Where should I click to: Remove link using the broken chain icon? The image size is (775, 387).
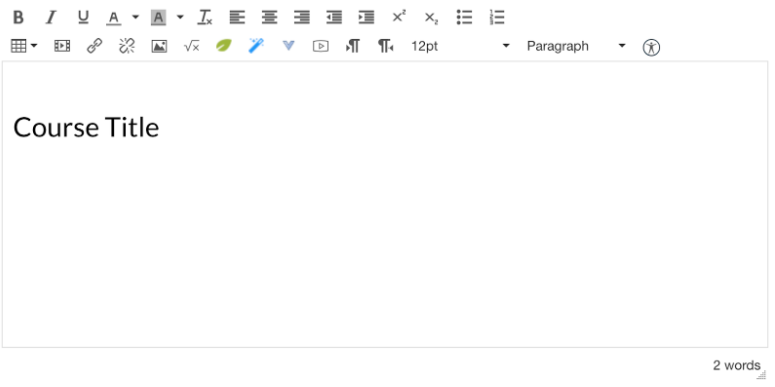pos(127,46)
